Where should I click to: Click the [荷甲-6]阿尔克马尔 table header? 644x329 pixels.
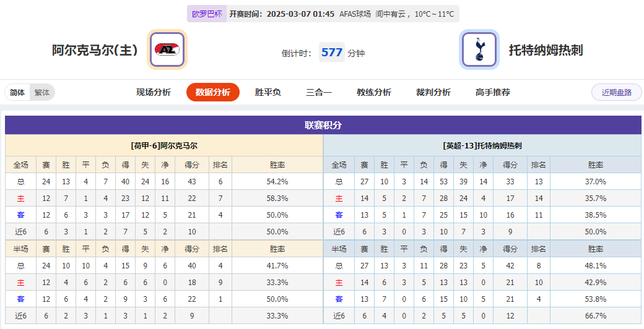coord(164,145)
